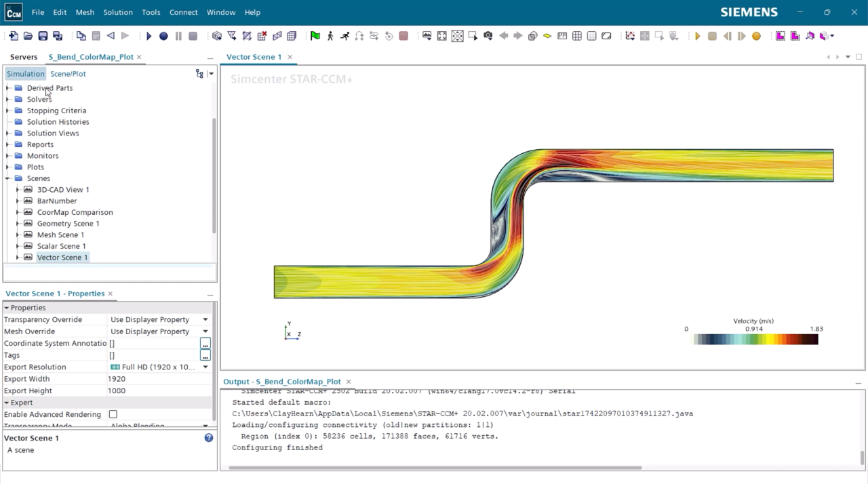
Task: Click the orange record circle icon
Action: pos(756,36)
